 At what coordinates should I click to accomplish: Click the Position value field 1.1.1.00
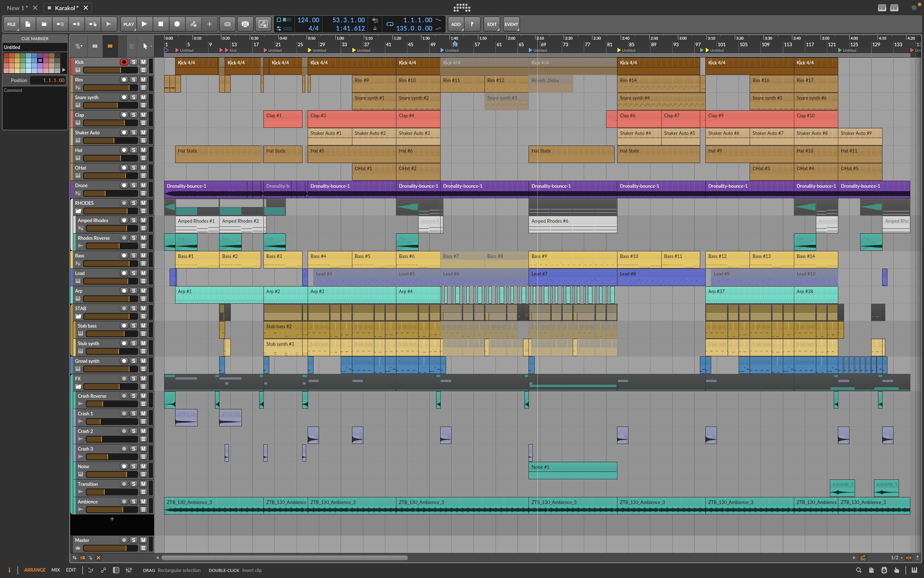click(48, 80)
